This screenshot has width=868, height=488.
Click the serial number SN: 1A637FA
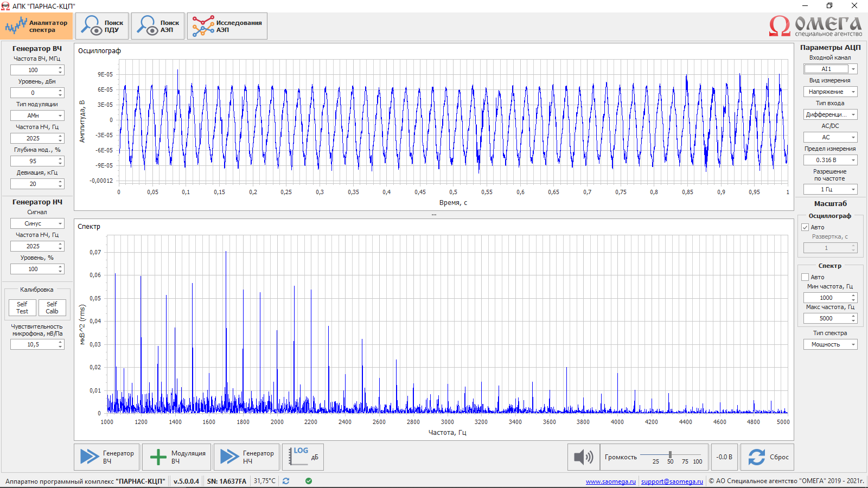(227, 481)
